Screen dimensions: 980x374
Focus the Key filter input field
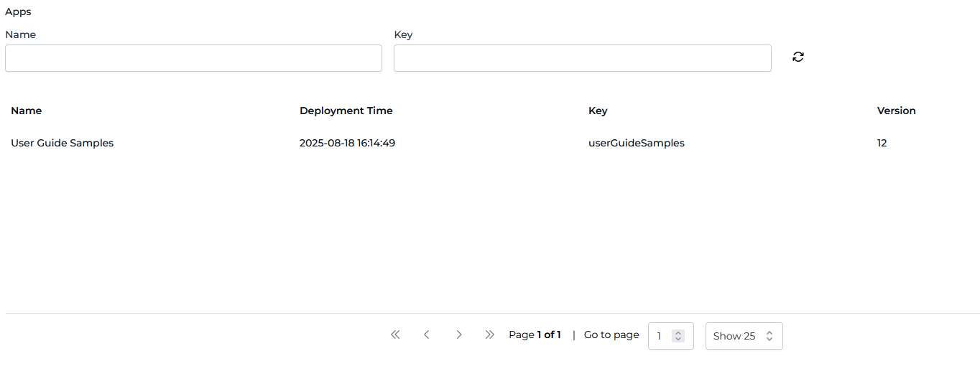point(582,58)
